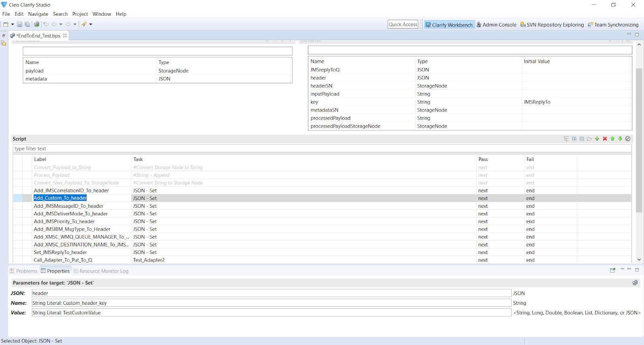Run the business process with the gears-play icon

coord(37,24)
